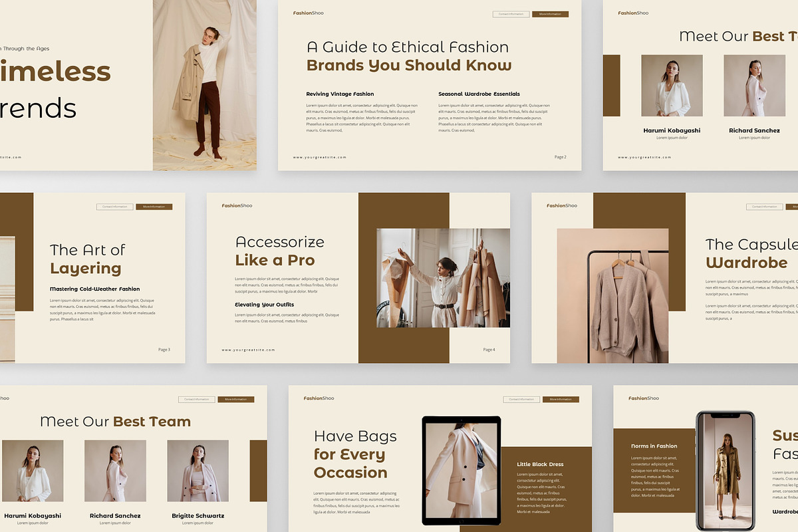Click Contact Information on the Ethical Fashion slide
798x532 pixels.
511,14
